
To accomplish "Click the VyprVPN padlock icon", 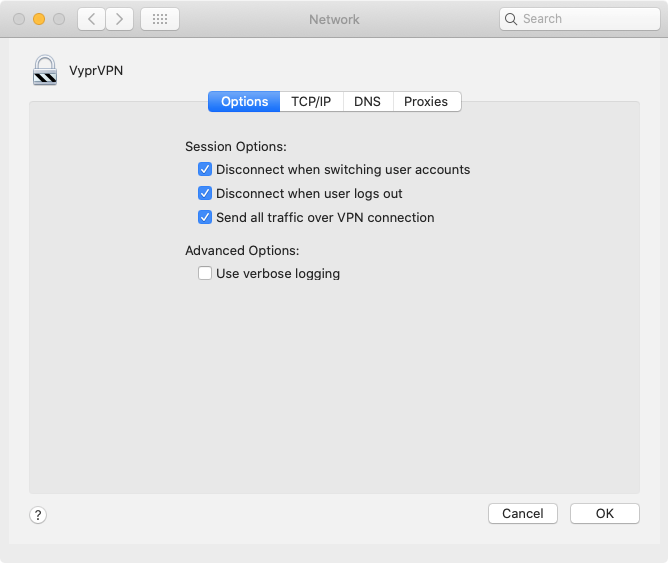I will 45,70.
